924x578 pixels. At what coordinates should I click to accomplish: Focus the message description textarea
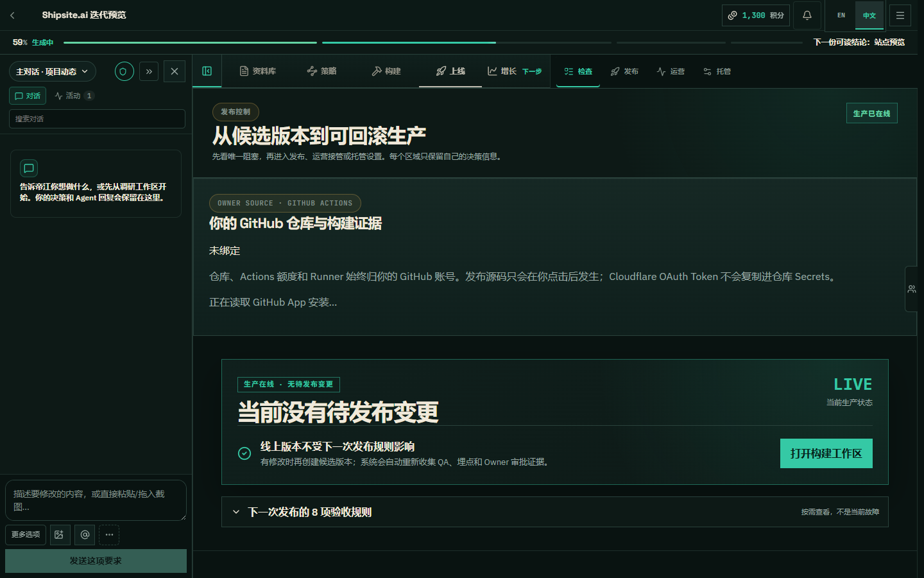[96, 500]
